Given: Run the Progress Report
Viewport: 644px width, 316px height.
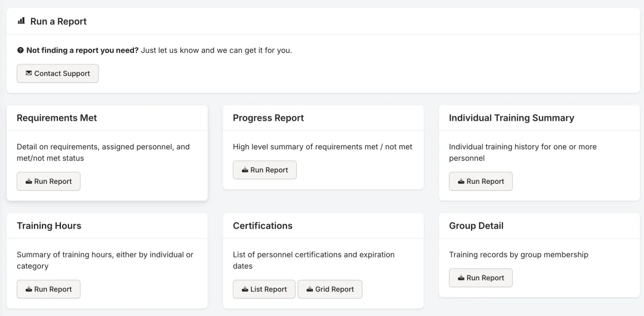Looking at the screenshot, I should tap(264, 170).
